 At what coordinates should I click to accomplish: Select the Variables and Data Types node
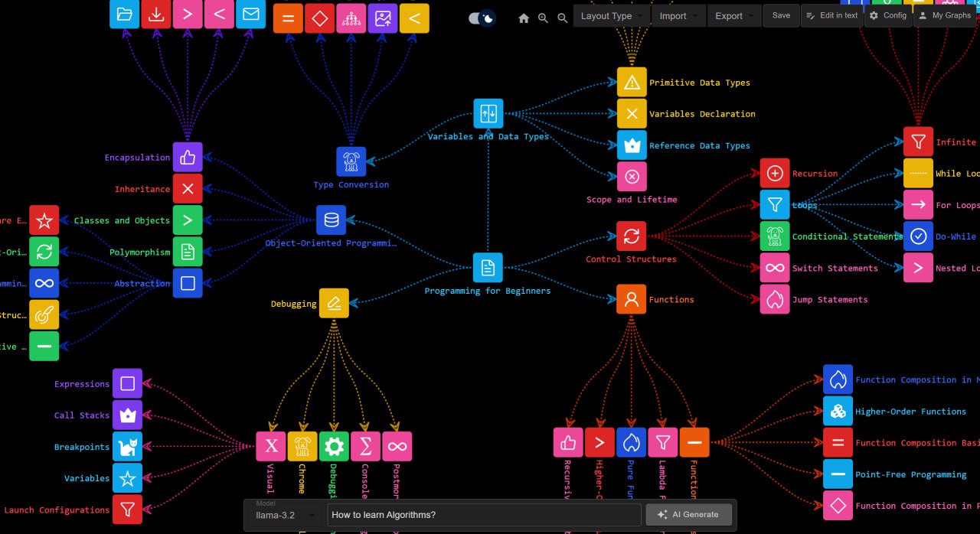488,114
